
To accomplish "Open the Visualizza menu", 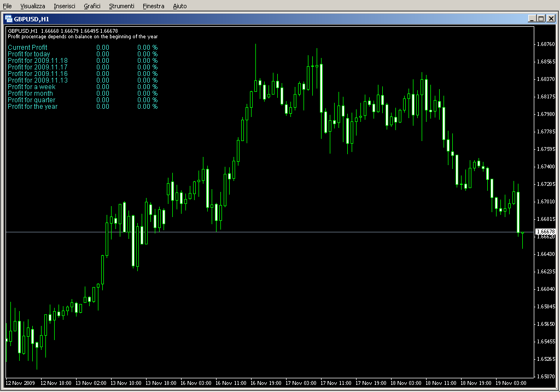I will [32, 6].
